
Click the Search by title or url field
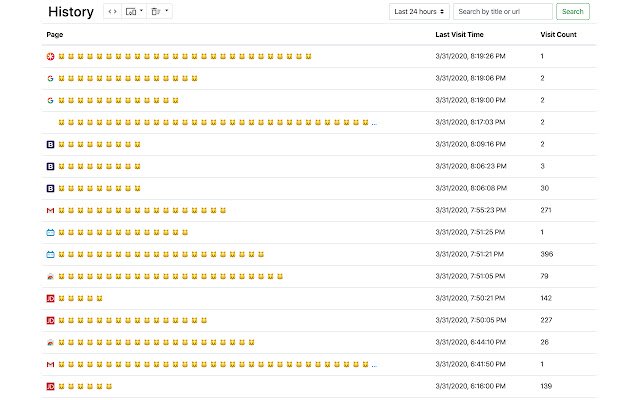[x=502, y=11]
